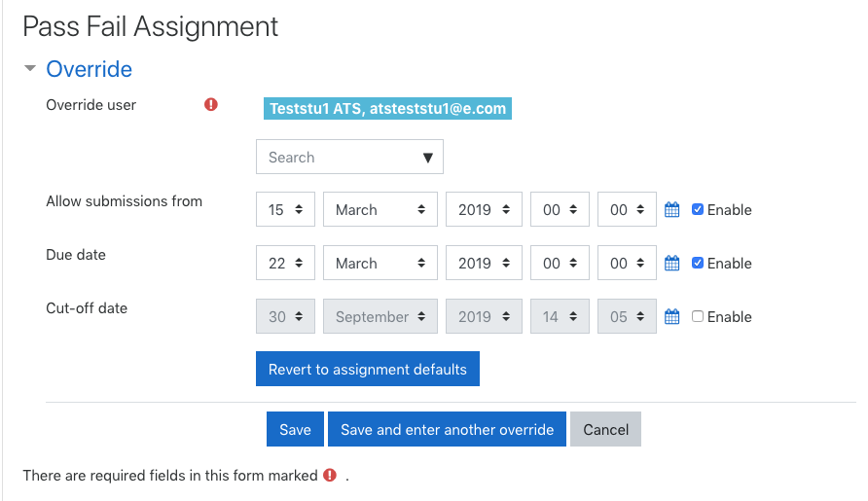Click the required field icon beside Override user
Screen dimensions: 868x501
click(211, 104)
